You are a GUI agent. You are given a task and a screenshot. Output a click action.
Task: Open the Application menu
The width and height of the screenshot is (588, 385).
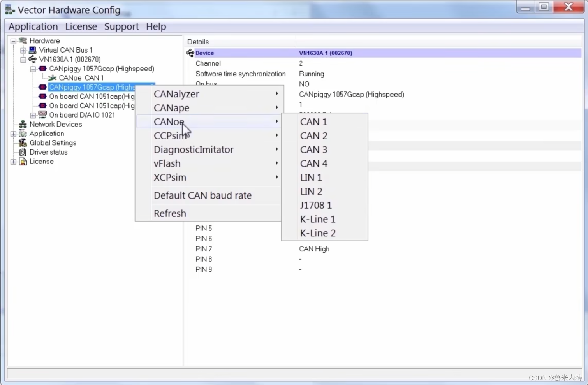pyautogui.click(x=33, y=26)
